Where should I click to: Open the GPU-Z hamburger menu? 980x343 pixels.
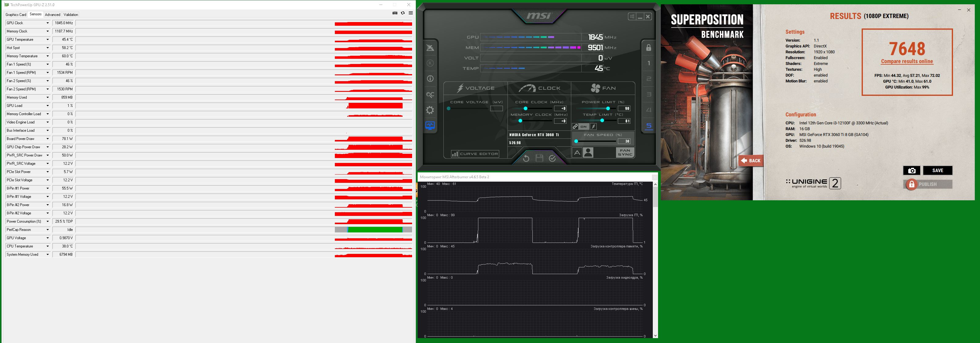click(411, 13)
